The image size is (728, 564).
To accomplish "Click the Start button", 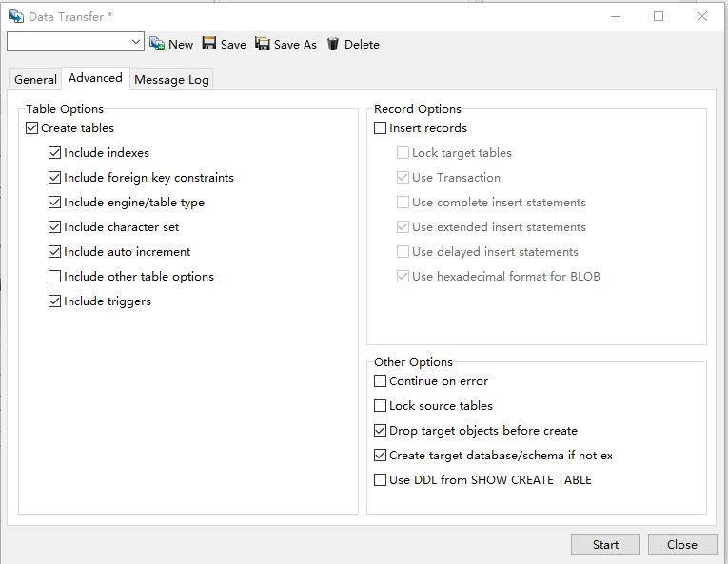I will pos(605,545).
